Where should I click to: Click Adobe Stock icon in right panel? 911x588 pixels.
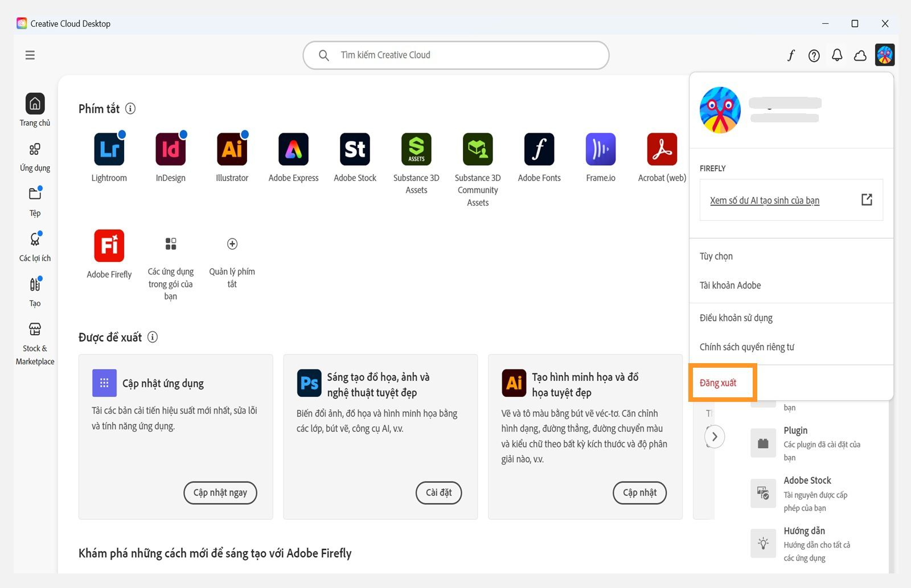pos(764,493)
